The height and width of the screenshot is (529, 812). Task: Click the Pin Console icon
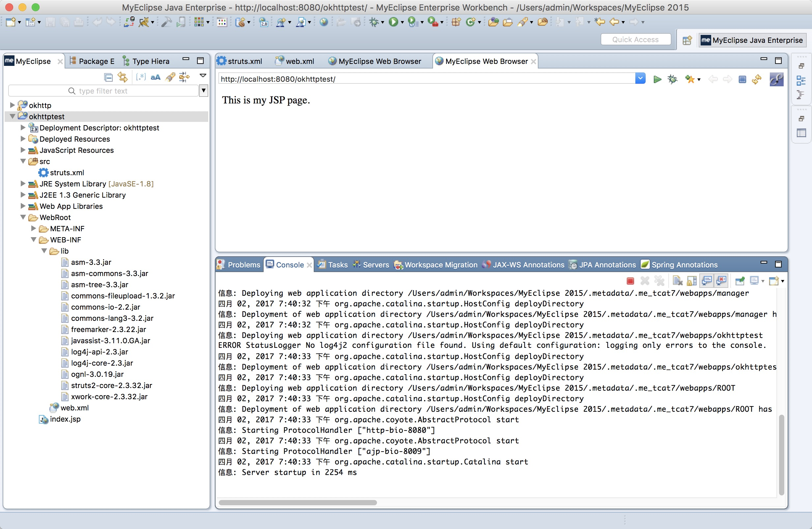coord(740,281)
